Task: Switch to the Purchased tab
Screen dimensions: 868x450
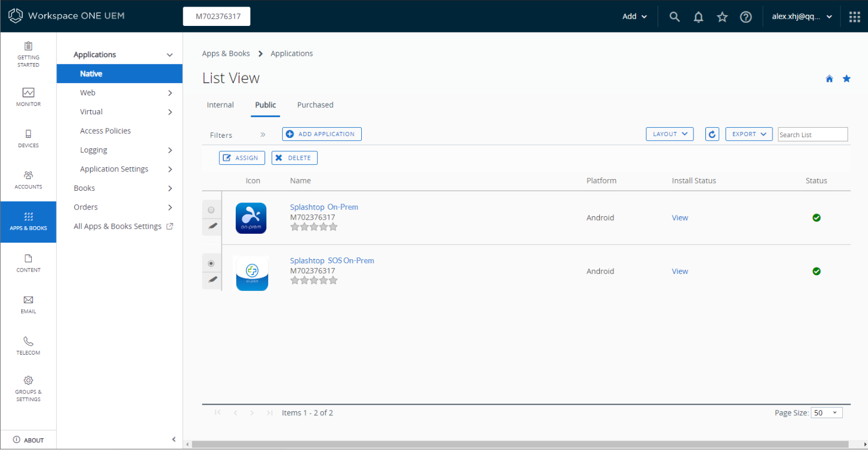Action: pos(315,105)
